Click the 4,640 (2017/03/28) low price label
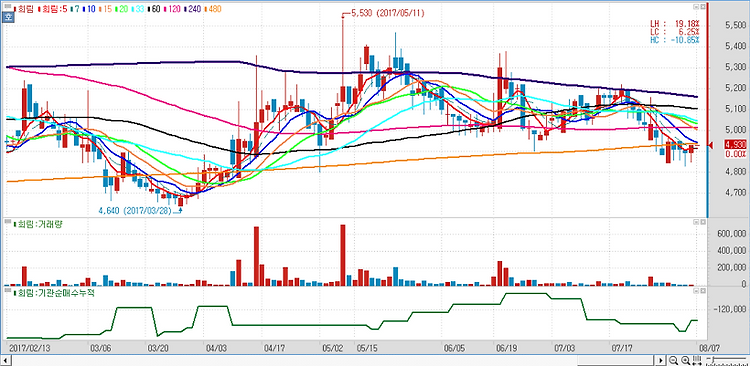 [135, 210]
